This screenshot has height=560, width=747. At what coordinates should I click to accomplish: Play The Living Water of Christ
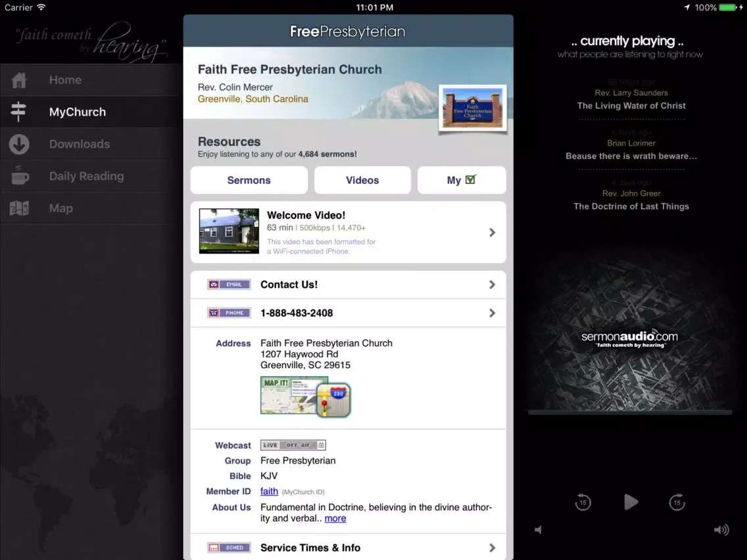(631, 106)
